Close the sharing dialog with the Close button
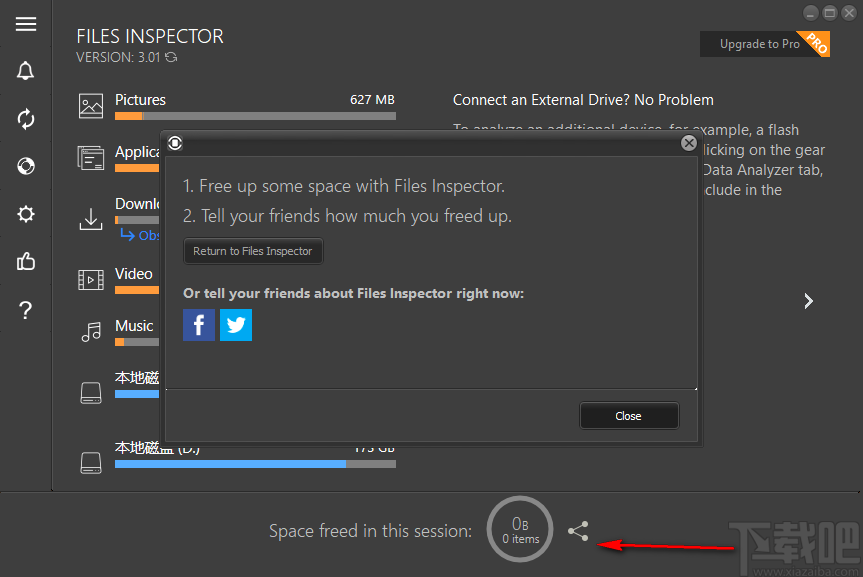The height and width of the screenshot is (577, 863). pyautogui.click(x=629, y=416)
